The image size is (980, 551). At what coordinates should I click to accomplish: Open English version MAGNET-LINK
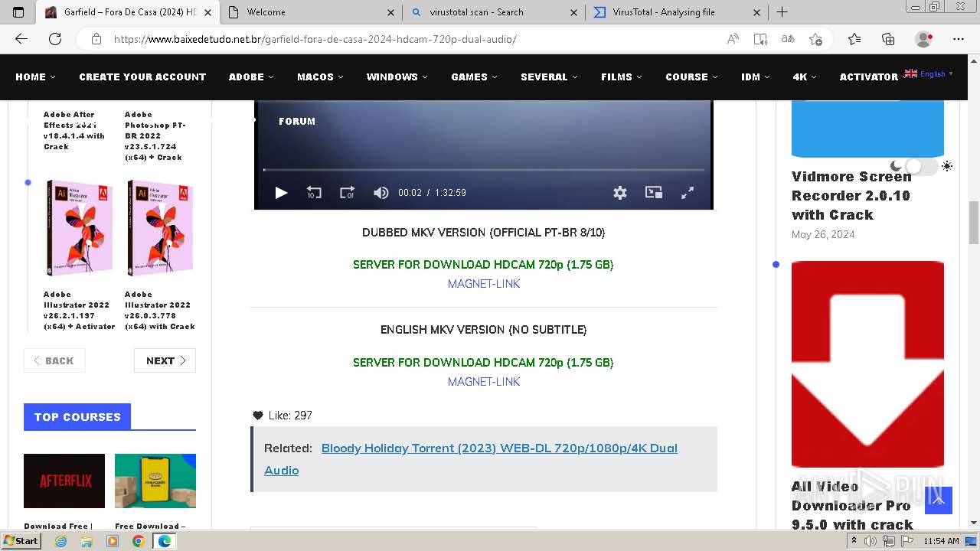coord(484,382)
